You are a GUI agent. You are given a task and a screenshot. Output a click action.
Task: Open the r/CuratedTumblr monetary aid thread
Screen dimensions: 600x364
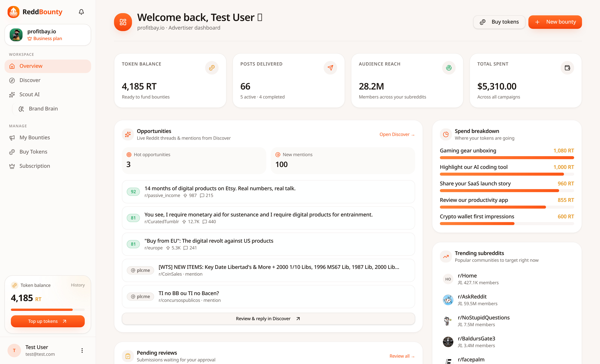tap(268, 218)
